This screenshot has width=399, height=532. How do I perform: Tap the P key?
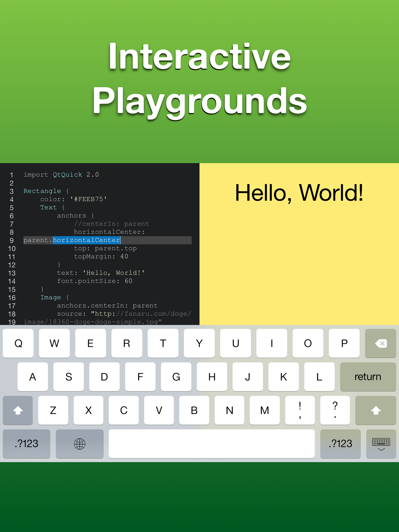pos(344,343)
